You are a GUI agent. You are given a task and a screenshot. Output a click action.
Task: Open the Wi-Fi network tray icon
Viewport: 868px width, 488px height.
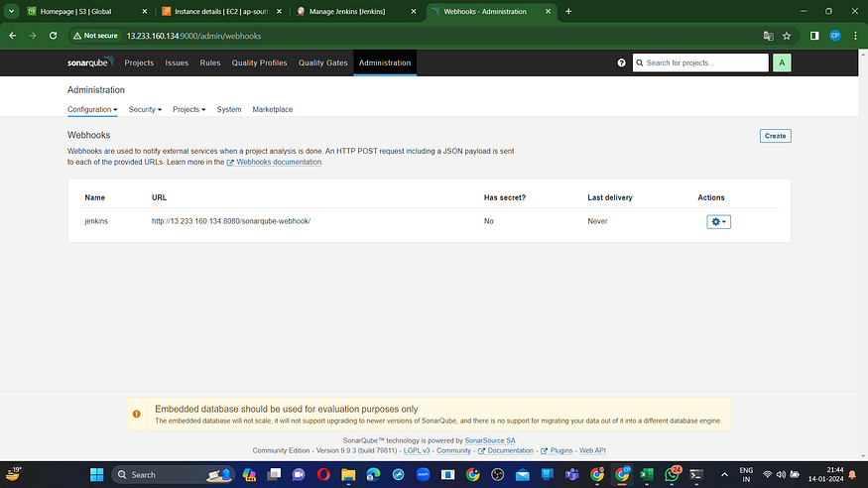[x=767, y=475]
